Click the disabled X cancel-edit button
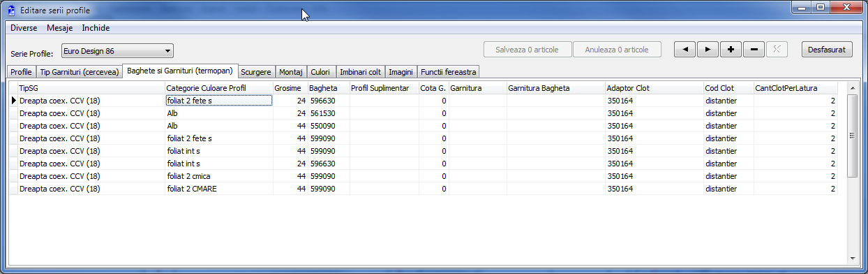 (777, 50)
